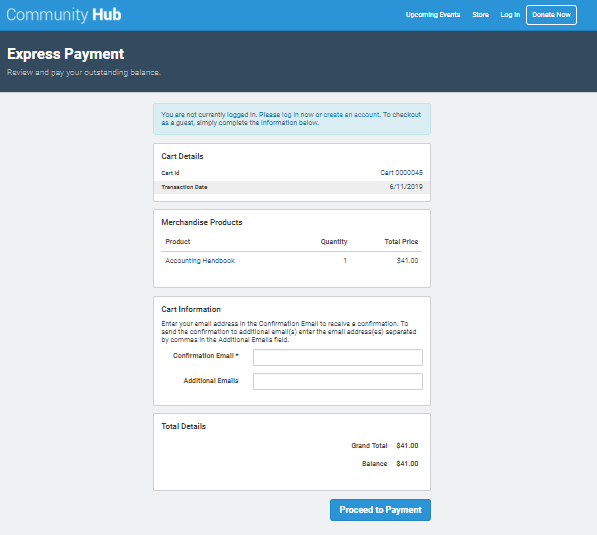597x535 pixels.
Task: Click the Quantity column header
Action: point(334,242)
